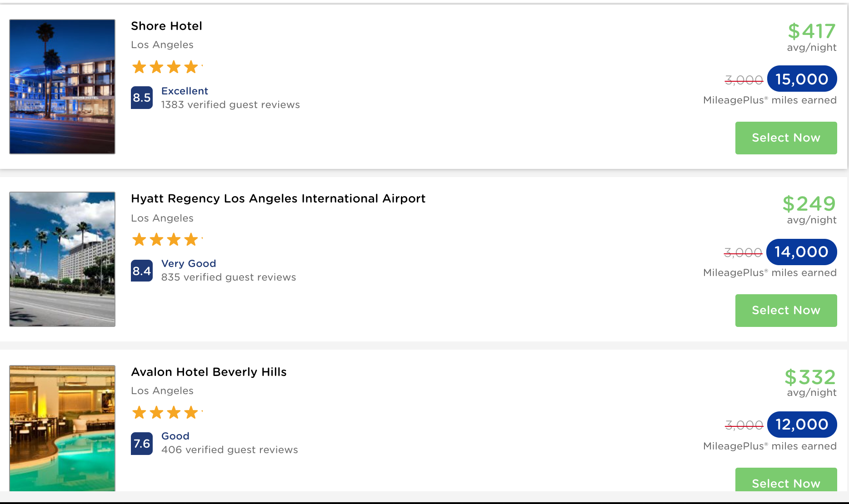
Task: Open 1383 verified guest reviews
Action: coord(230,105)
